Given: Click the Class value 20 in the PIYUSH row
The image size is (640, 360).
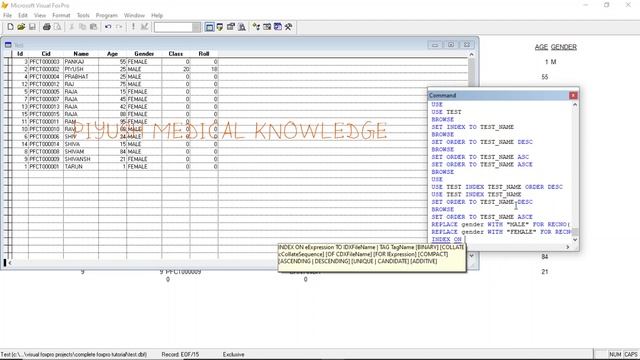Looking at the screenshot, I should pyautogui.click(x=176, y=69).
